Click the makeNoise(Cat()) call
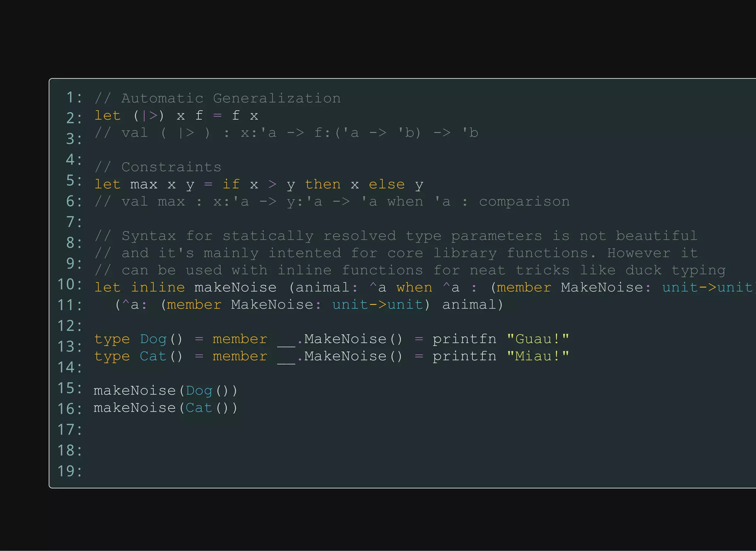The image size is (756, 551). pos(165,408)
